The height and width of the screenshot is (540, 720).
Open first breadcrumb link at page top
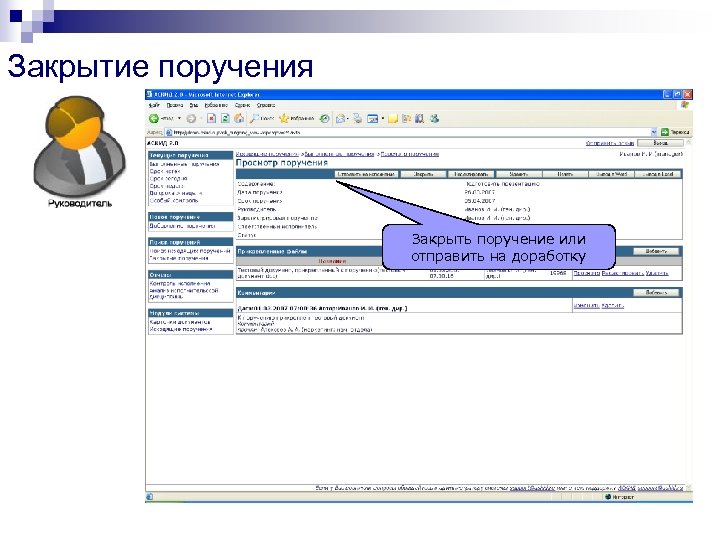267,154
